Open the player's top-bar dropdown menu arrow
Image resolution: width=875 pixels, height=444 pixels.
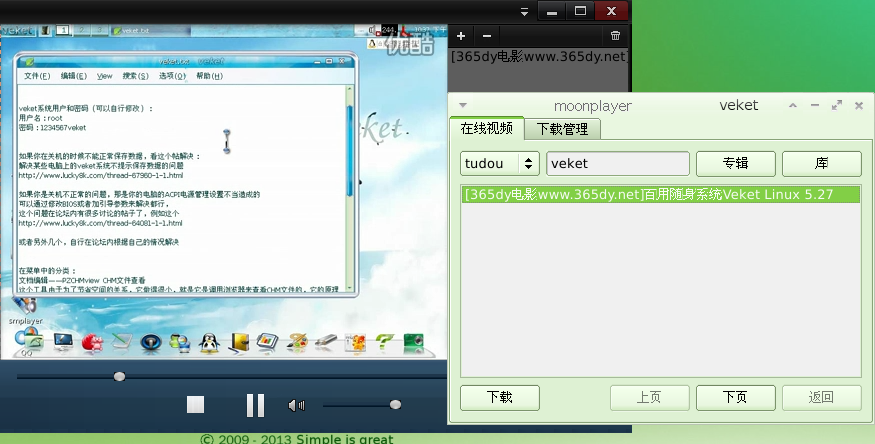(524, 11)
